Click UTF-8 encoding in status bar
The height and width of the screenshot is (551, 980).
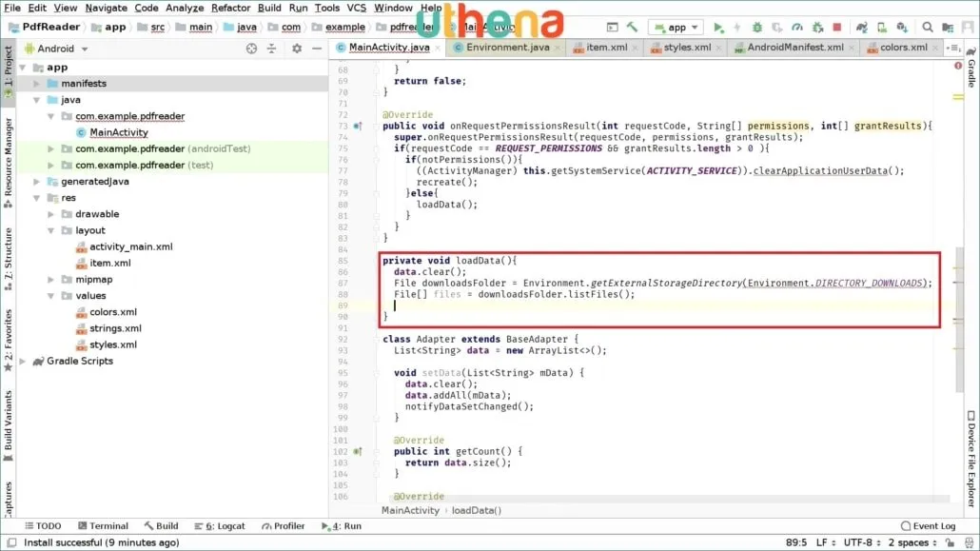[x=862, y=542]
